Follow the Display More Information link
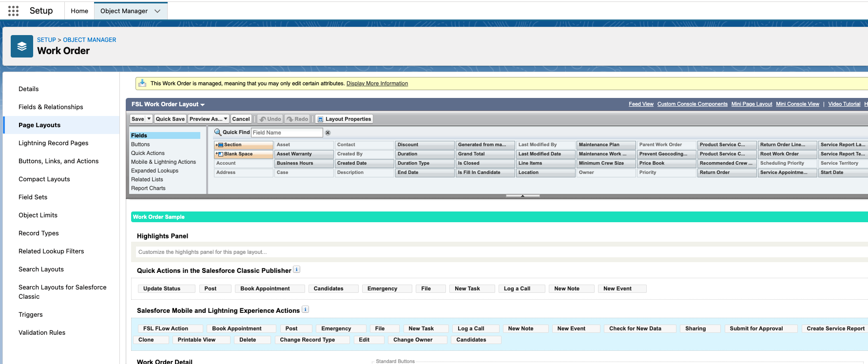The width and height of the screenshot is (868, 364). tap(377, 84)
